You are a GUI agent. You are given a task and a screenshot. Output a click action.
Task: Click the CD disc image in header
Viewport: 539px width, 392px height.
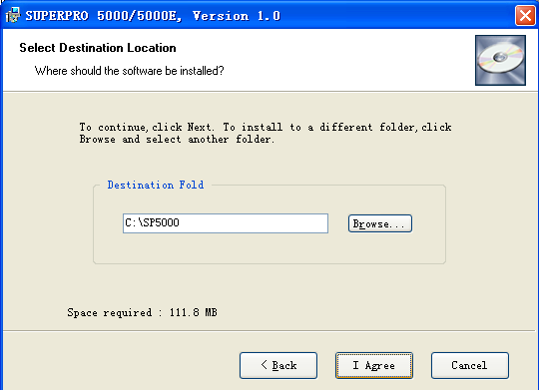click(500, 60)
